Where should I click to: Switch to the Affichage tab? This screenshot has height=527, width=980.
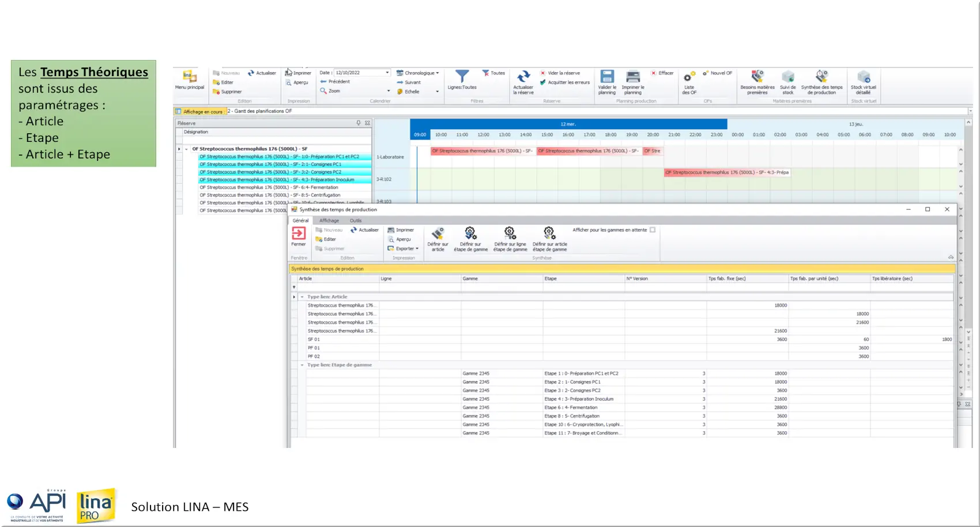coord(329,221)
